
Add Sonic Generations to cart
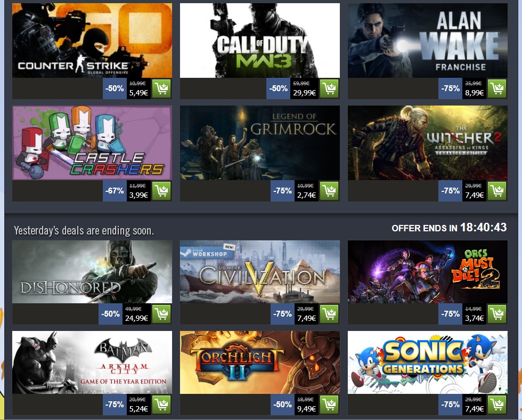497,405
